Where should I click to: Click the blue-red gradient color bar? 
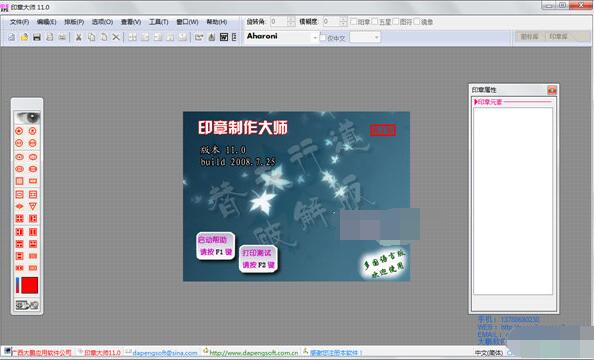click(17, 285)
